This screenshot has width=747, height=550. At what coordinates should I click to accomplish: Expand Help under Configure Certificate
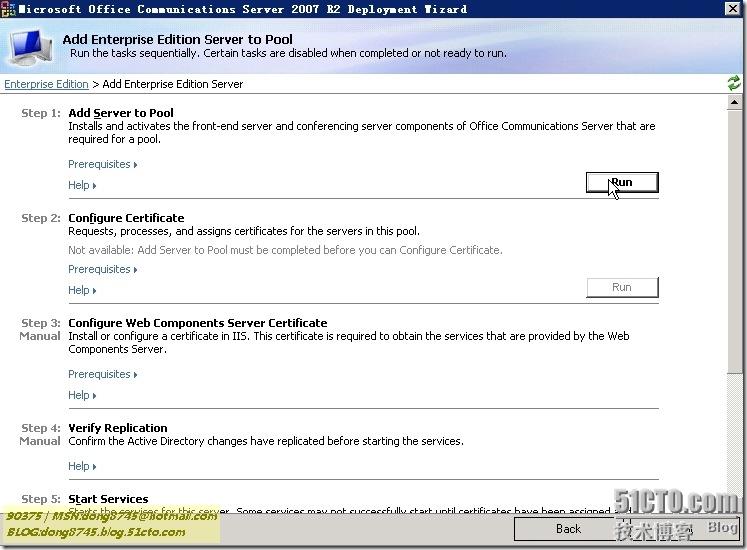82,290
